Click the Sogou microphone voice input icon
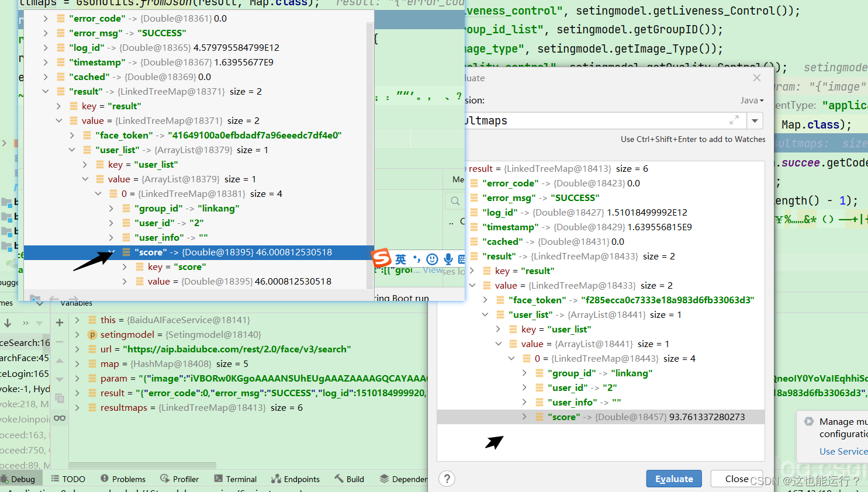 pos(448,259)
